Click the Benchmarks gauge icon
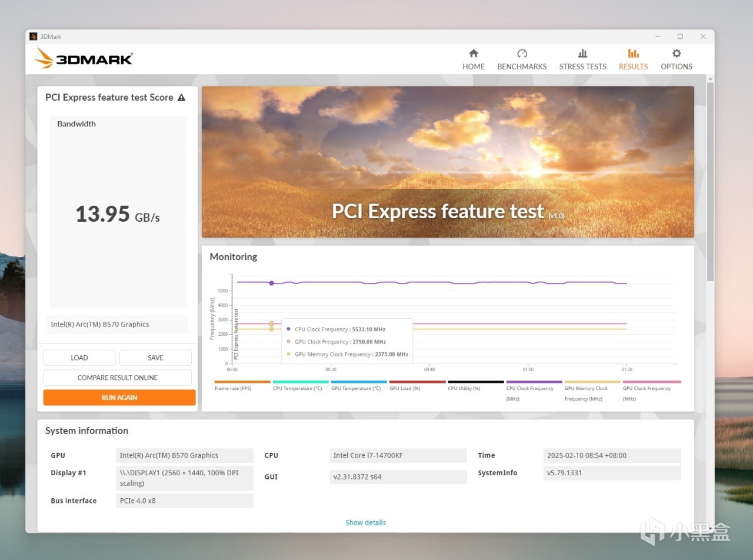The image size is (753, 560). pos(522,54)
